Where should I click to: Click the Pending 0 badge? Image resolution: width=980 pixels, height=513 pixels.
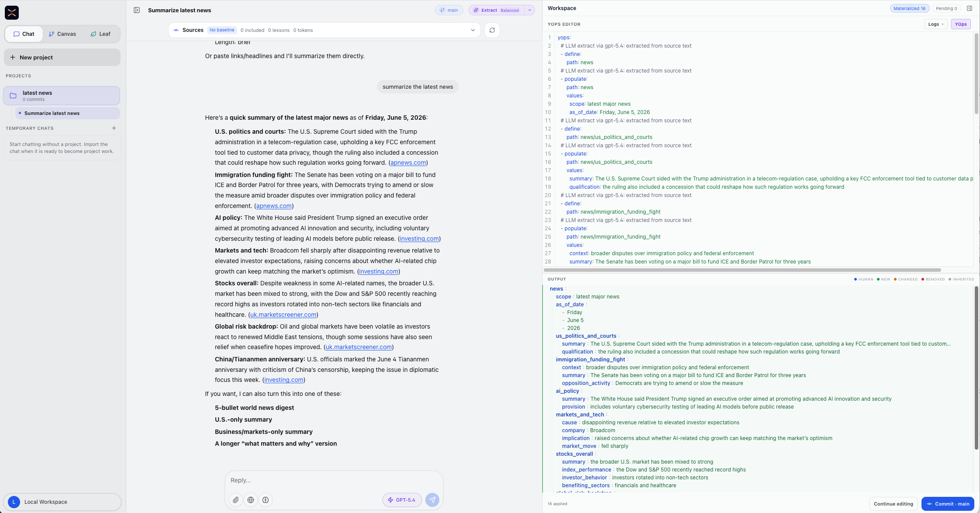[x=946, y=8]
